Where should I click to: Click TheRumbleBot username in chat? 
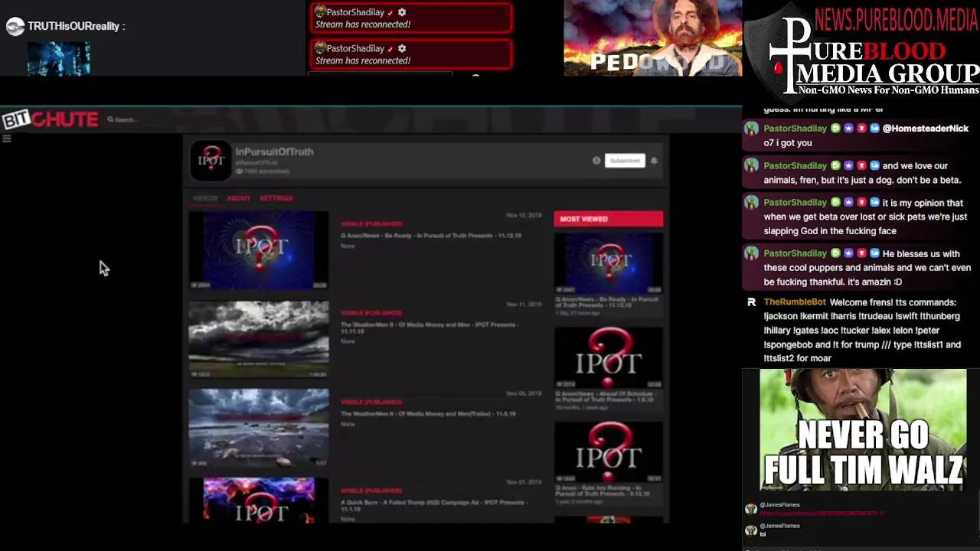[795, 302]
